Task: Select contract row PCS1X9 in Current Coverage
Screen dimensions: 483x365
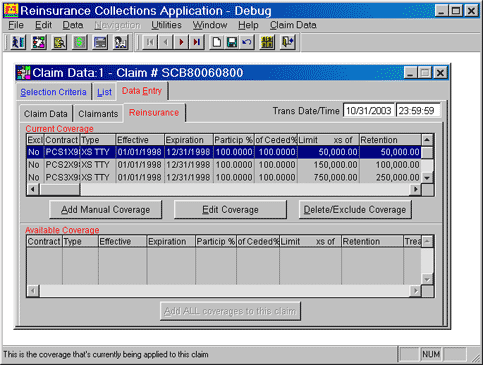Action: 224,152
